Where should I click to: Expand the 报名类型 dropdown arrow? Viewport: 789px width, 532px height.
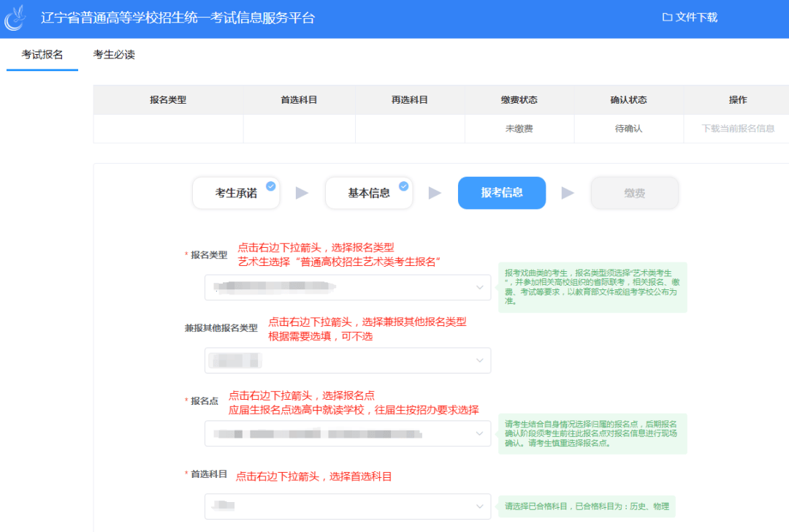(x=479, y=287)
